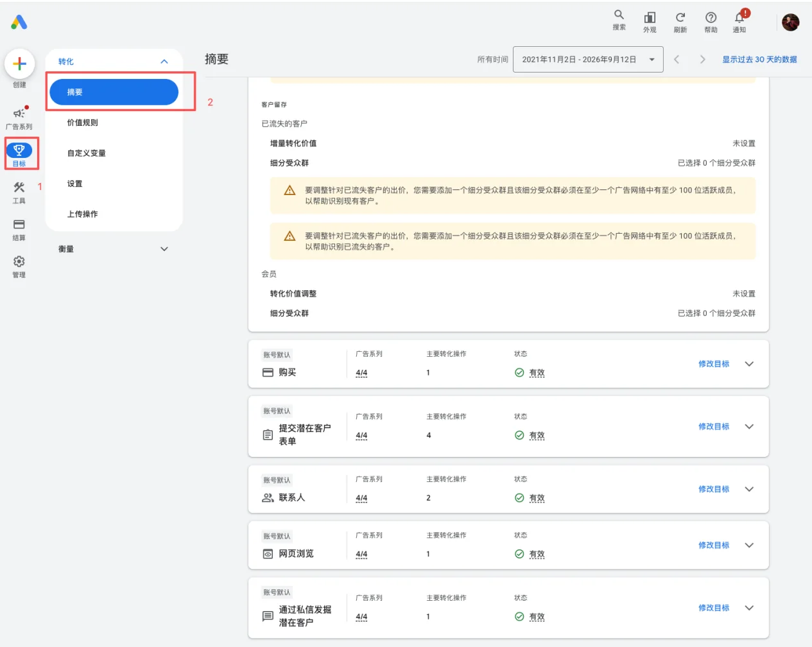This screenshot has height=647, width=812.
Task: Click the 搜索 magnifier icon
Action: coord(619,15)
